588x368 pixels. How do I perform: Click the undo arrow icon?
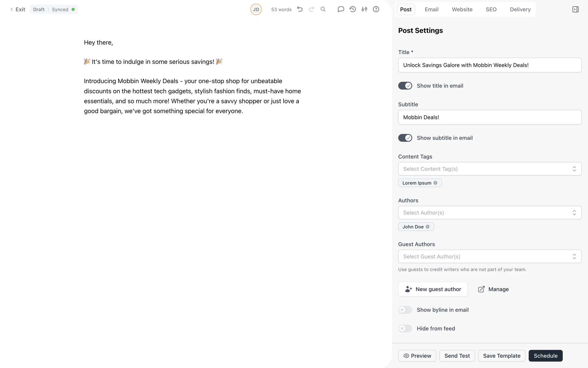point(300,9)
